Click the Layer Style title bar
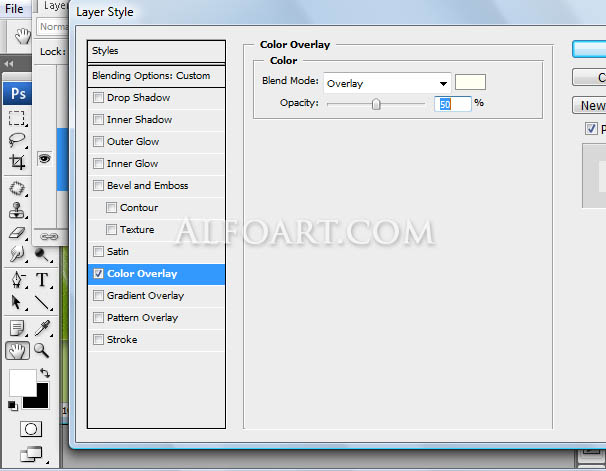 click(x=337, y=12)
